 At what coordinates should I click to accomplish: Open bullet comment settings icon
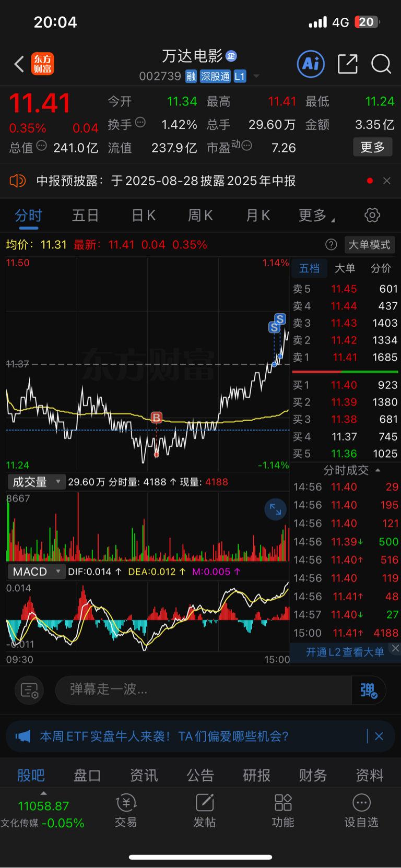(29, 690)
